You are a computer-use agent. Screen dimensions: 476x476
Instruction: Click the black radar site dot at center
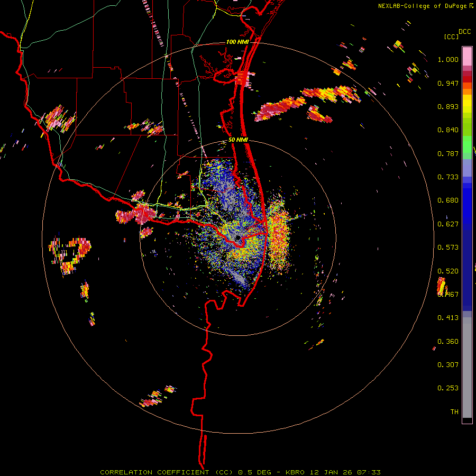237,237
